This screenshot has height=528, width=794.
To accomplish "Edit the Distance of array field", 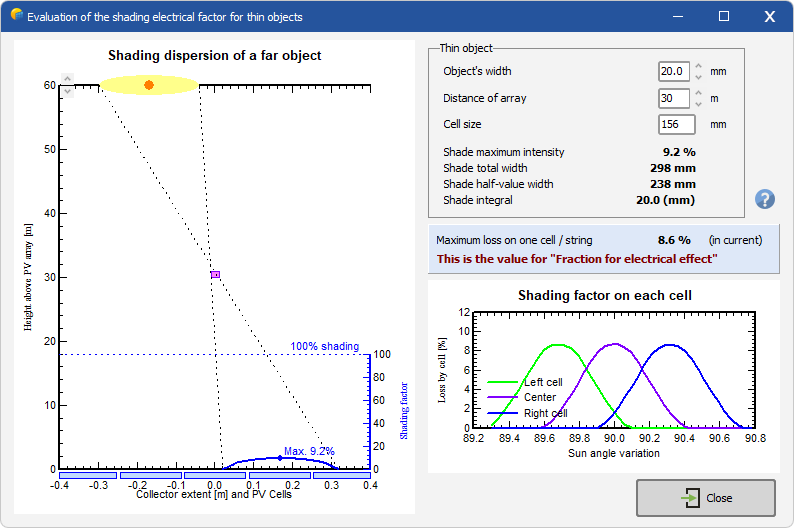I will (674, 98).
